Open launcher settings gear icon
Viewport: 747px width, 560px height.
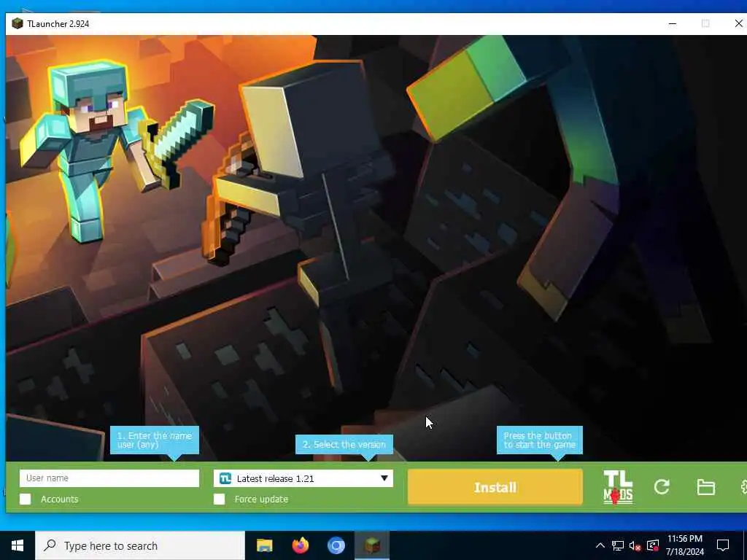click(743, 487)
